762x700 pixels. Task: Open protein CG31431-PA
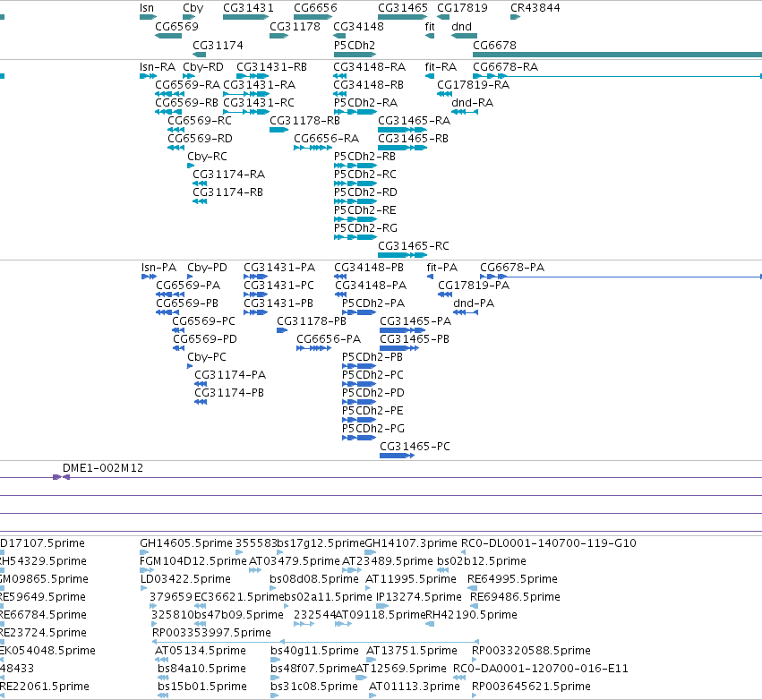coord(279,267)
